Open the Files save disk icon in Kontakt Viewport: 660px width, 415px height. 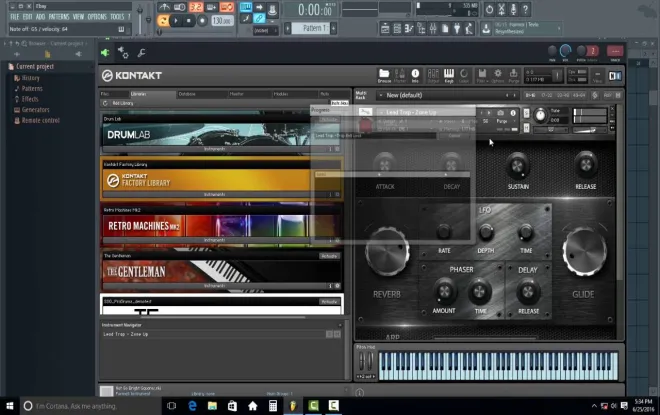click(x=482, y=75)
